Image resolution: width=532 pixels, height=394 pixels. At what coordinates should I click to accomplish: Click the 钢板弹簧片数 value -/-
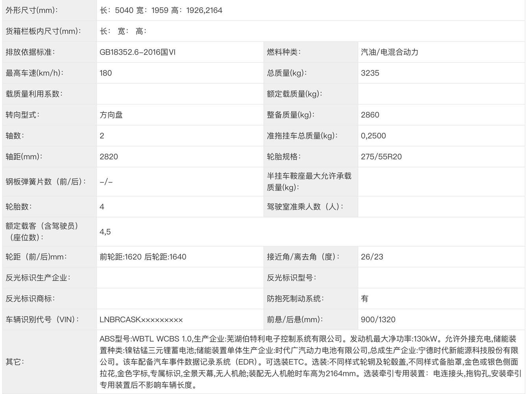tap(106, 182)
